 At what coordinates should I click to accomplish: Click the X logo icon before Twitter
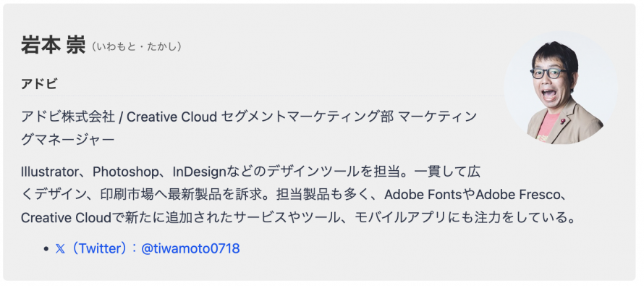pos(60,248)
